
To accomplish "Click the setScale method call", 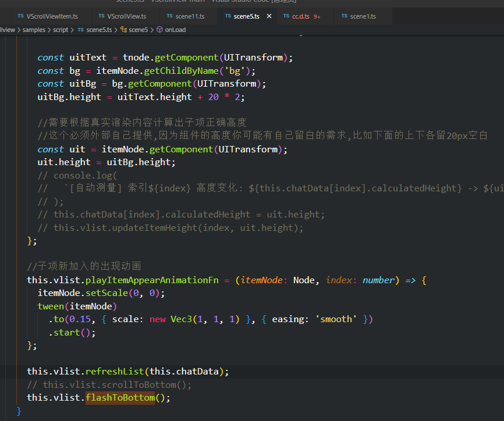I will [107, 293].
